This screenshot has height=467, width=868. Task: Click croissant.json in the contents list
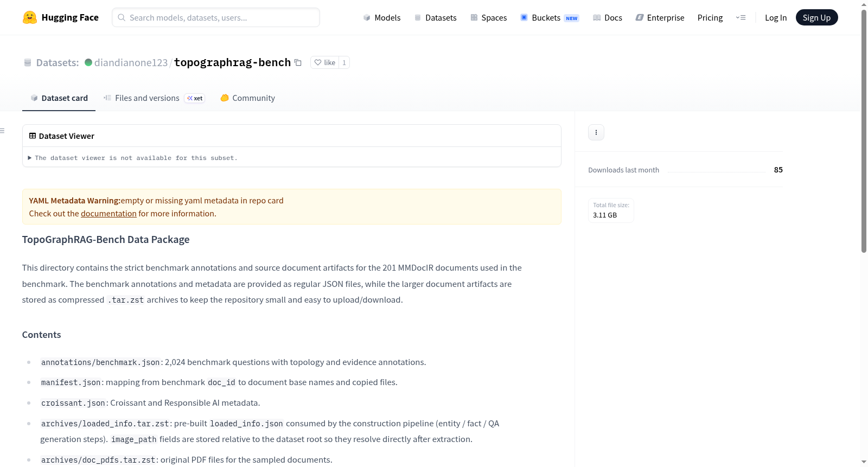tap(73, 403)
